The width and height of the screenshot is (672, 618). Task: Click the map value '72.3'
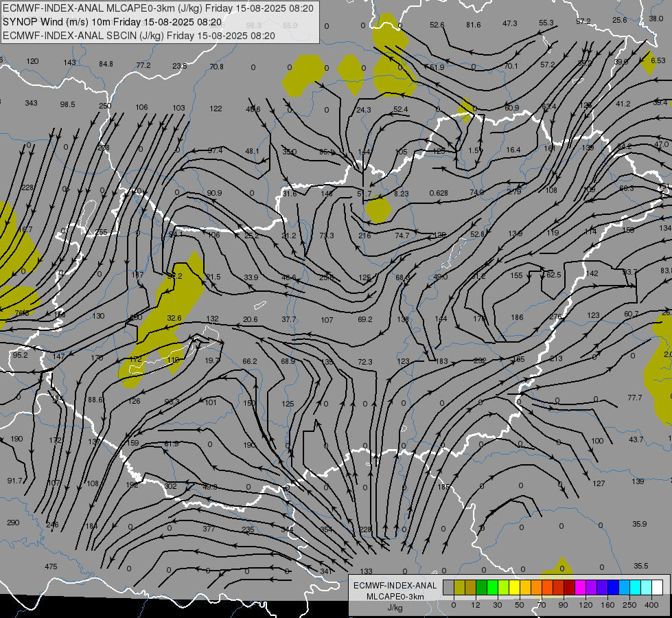(364, 362)
